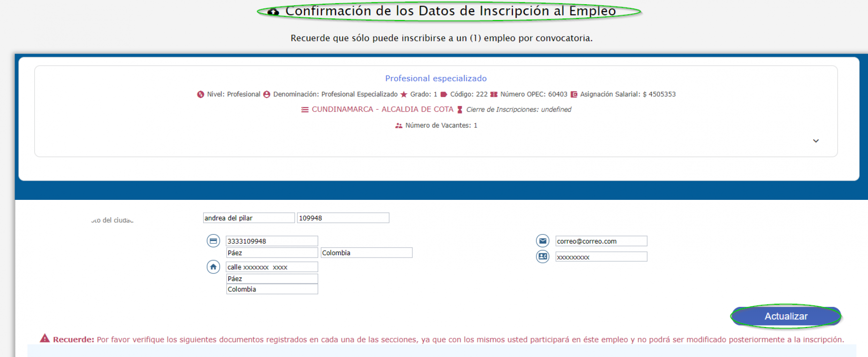Image resolution: width=868 pixels, height=357 pixels.
Task: Click the wallet icon by Asignación Salarial
Action: point(574,95)
